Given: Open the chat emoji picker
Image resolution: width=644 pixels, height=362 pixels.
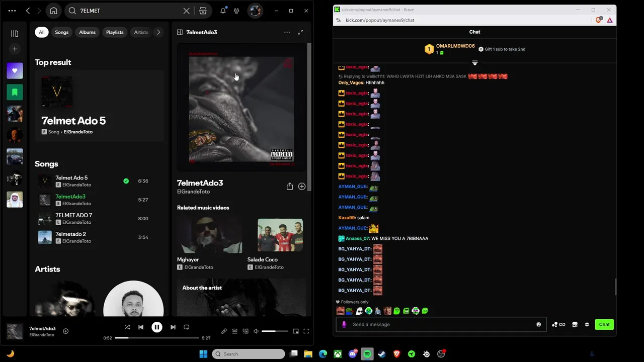Looking at the screenshot, I should (x=538, y=324).
